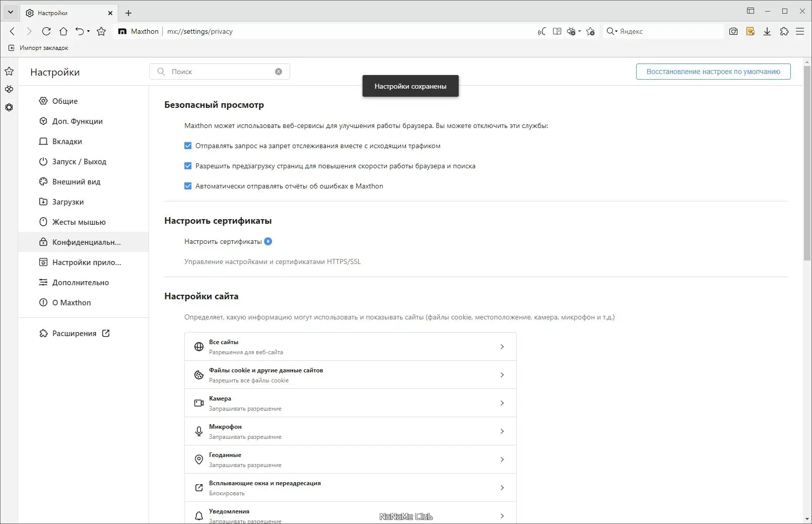Go to the home page icon
Image resolution: width=812 pixels, height=524 pixels.
[x=63, y=31]
